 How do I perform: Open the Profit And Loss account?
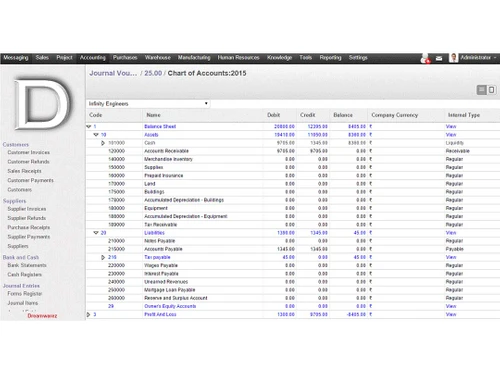coord(160,314)
